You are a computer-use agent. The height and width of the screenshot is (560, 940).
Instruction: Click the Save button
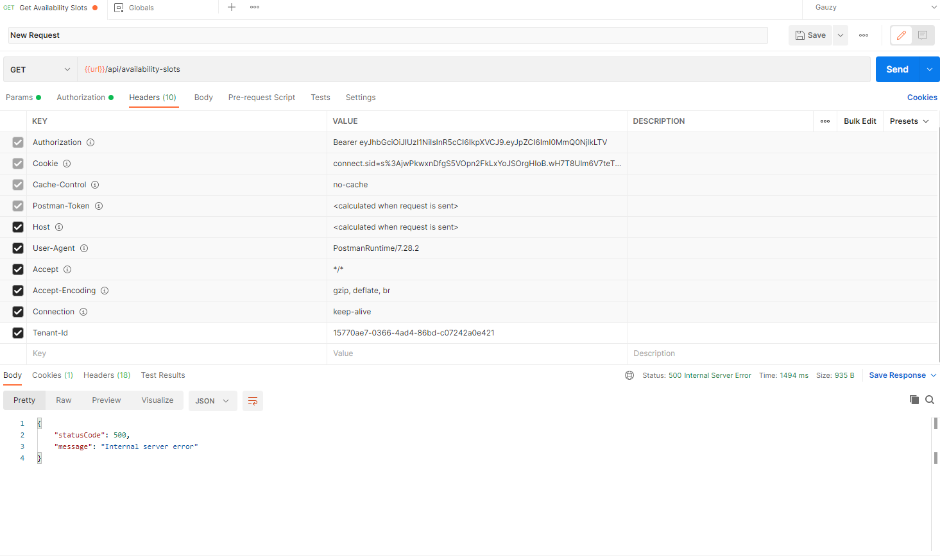click(810, 35)
